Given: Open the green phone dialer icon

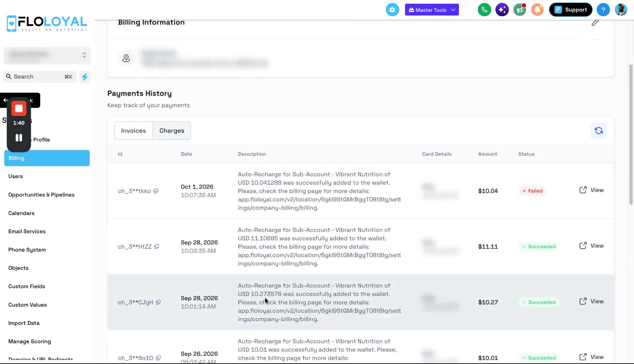Looking at the screenshot, I should (x=484, y=10).
